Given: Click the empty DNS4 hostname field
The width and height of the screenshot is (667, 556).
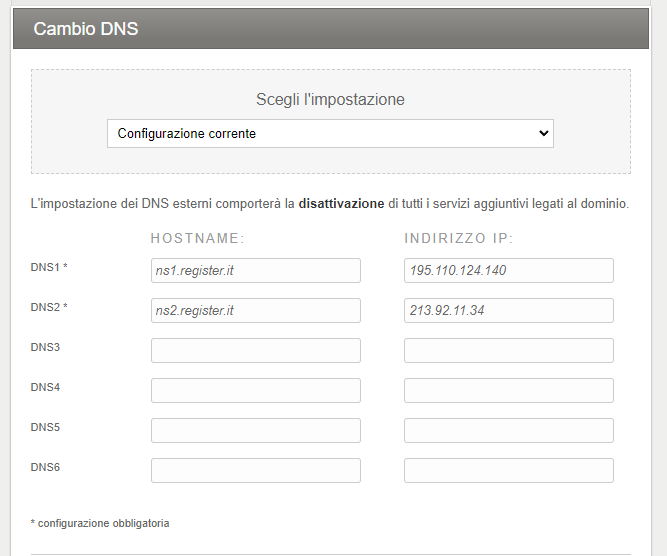Looking at the screenshot, I should (x=255, y=390).
